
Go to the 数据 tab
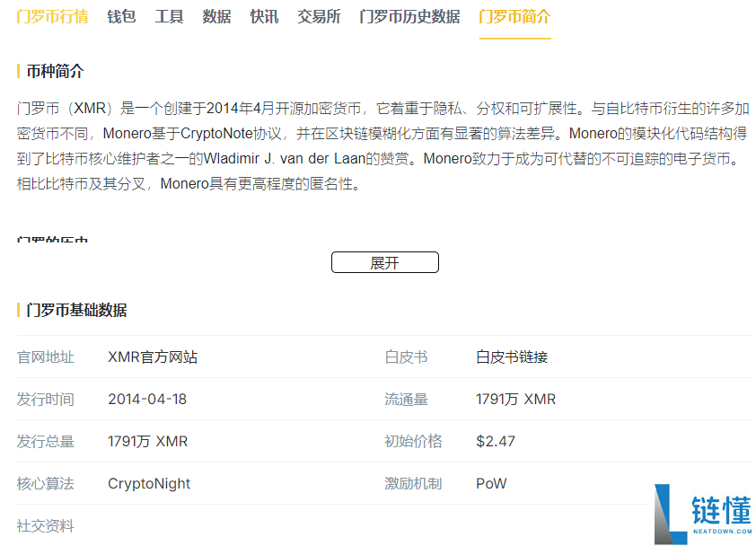216,16
